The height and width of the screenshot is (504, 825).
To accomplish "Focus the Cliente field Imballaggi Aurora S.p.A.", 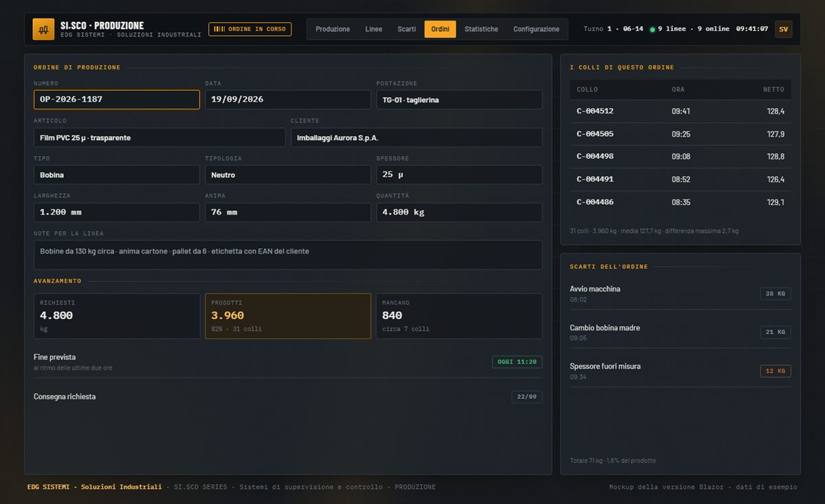I will [x=417, y=138].
